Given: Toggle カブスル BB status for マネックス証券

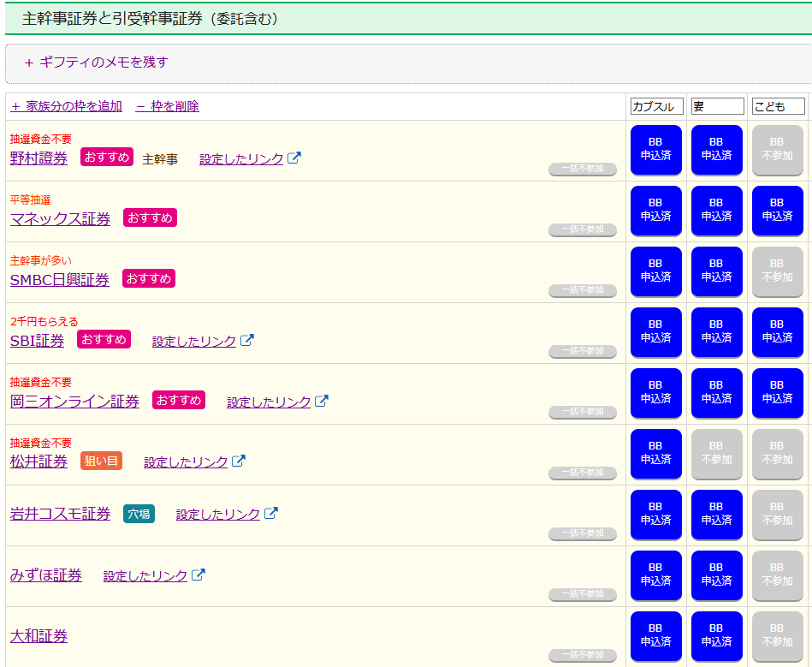Looking at the screenshot, I should (655, 211).
